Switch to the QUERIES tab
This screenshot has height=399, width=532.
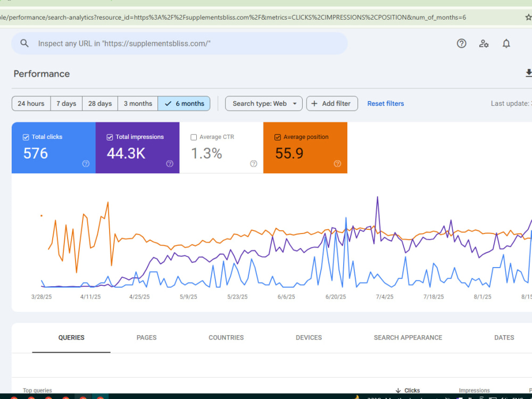(x=71, y=338)
